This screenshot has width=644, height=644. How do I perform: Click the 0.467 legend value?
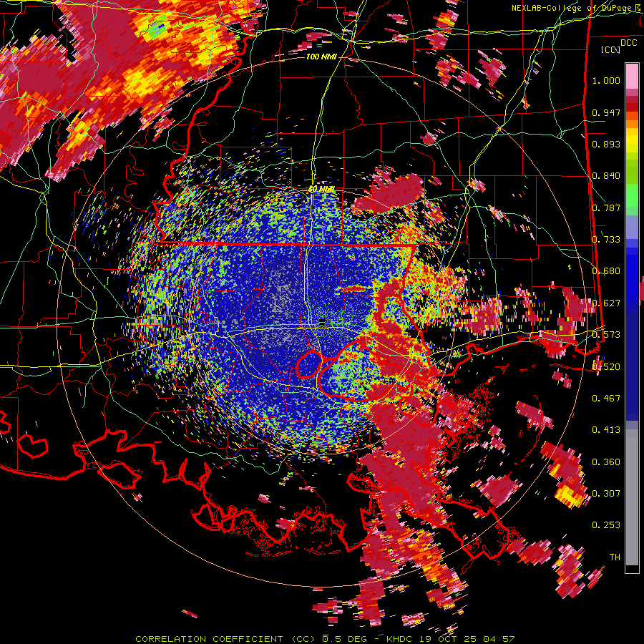[x=606, y=399]
